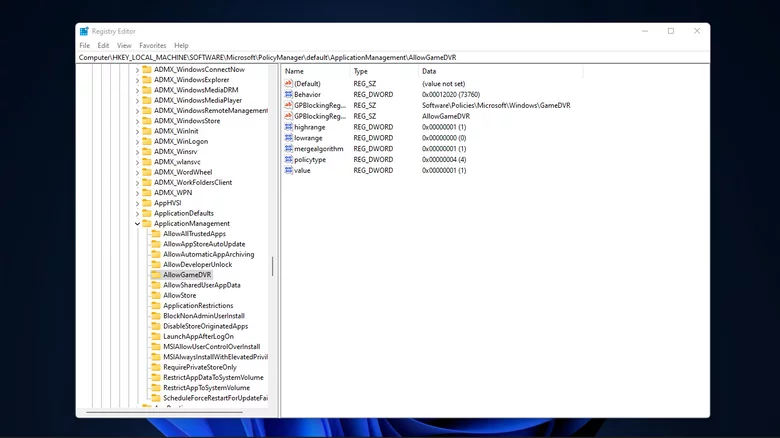The image size is (780, 438).
Task: Open the Favorites menu
Action: point(153,45)
